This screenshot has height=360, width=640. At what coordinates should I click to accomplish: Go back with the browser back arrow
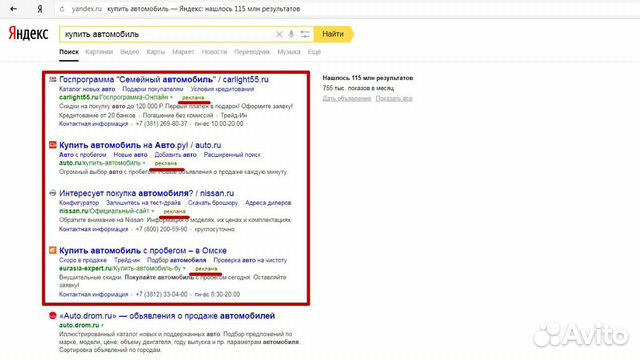pyautogui.click(x=13, y=9)
